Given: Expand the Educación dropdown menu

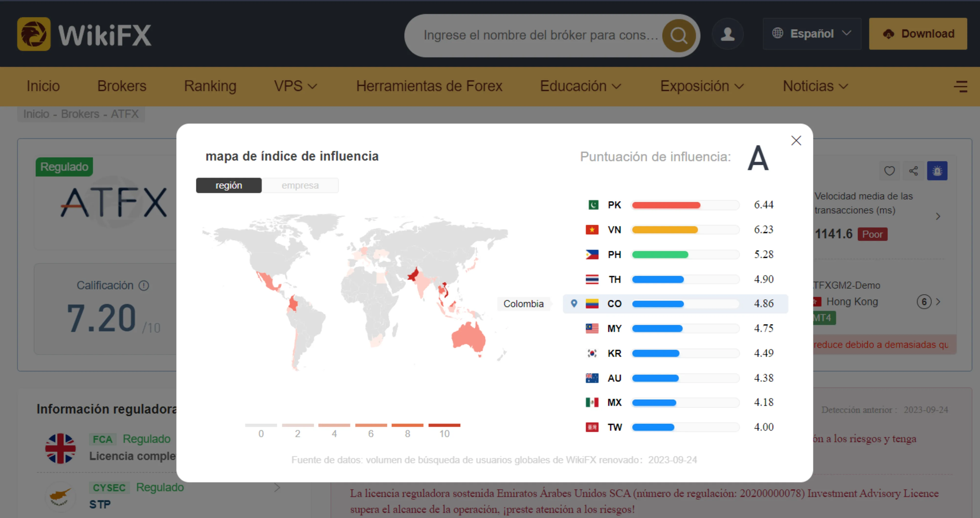Looking at the screenshot, I should click(580, 86).
